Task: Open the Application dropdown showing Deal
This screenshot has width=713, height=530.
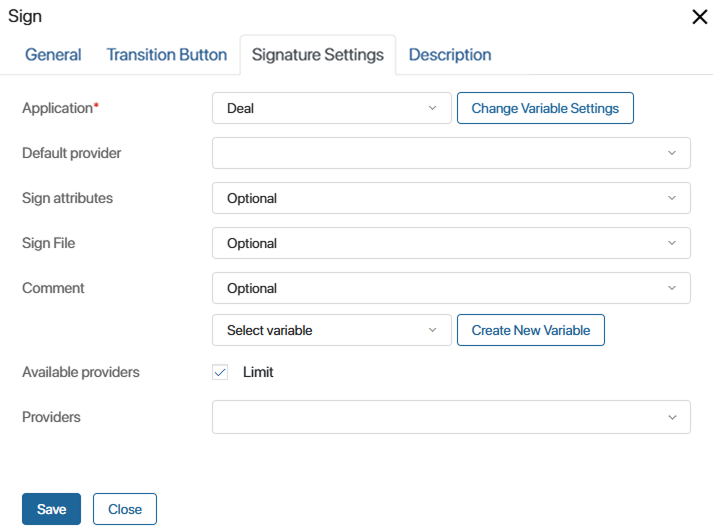Action: (x=331, y=108)
